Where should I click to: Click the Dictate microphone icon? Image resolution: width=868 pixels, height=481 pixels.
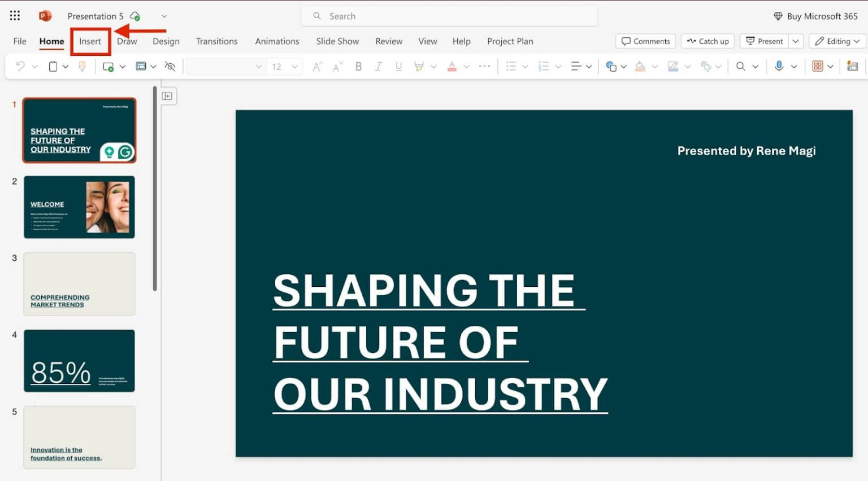779,66
